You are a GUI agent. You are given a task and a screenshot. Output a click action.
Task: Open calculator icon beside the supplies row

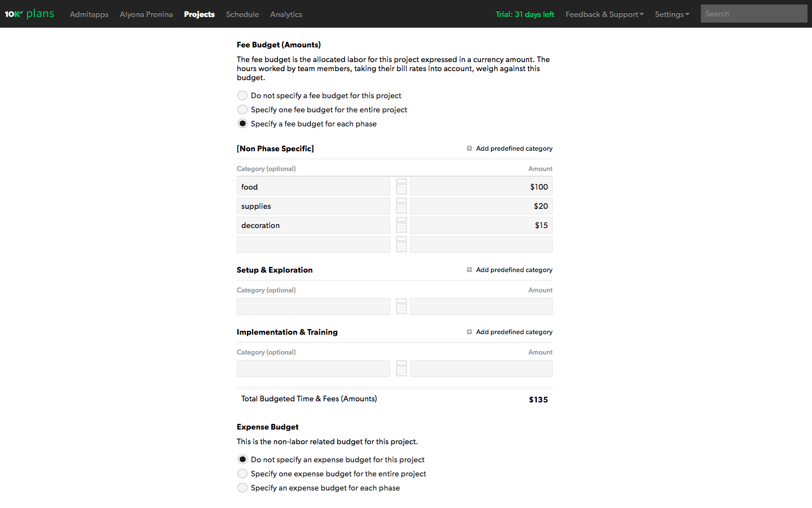pyautogui.click(x=401, y=206)
